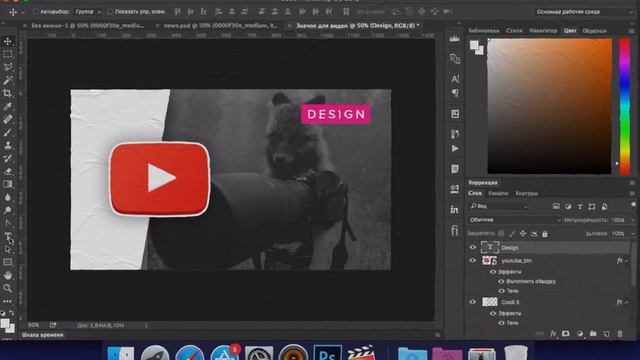640x360 pixels.
Task: Open the Move tool preset picker arrow
Action: pos(22,12)
